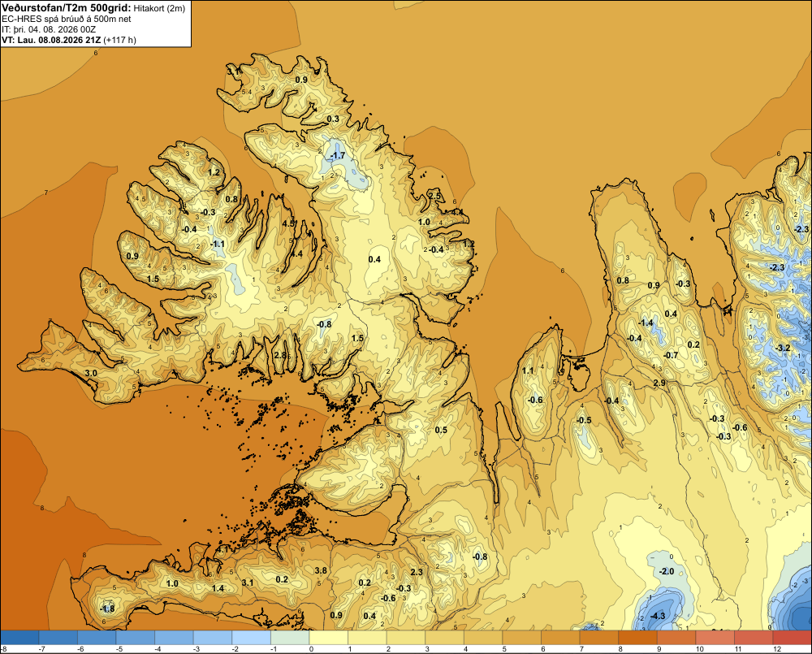This screenshot has height=654, width=812.
Task: Click the 3.8 temperature label
Action: tap(321, 570)
